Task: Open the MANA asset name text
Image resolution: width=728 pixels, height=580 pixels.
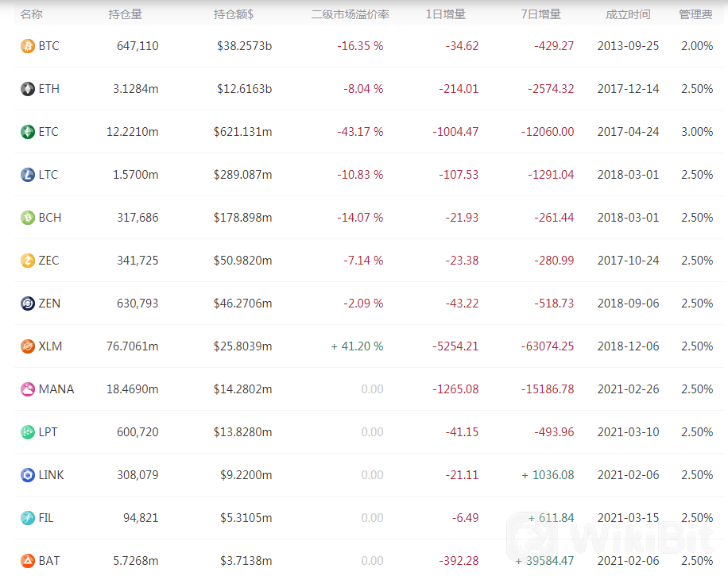Action: (56, 389)
